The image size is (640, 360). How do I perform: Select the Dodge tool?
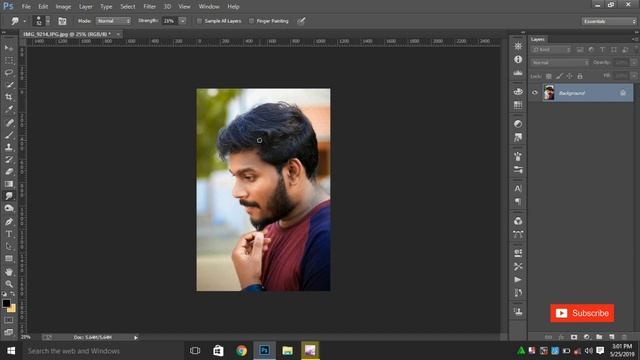pyautogui.click(x=9, y=209)
